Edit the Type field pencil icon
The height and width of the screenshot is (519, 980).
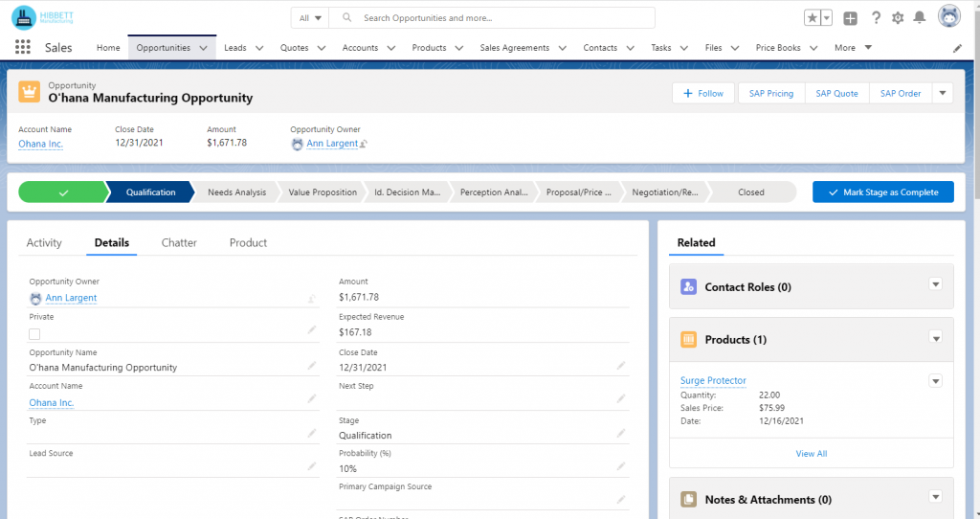click(x=311, y=433)
